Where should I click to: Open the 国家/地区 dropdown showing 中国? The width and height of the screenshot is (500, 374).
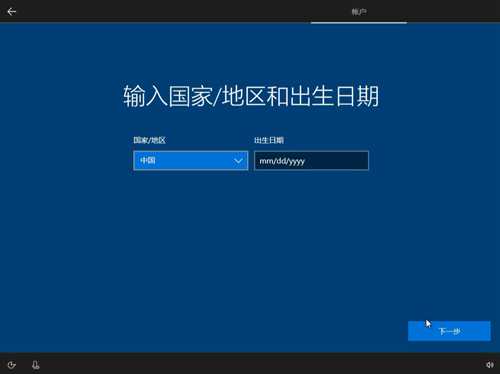tap(191, 161)
